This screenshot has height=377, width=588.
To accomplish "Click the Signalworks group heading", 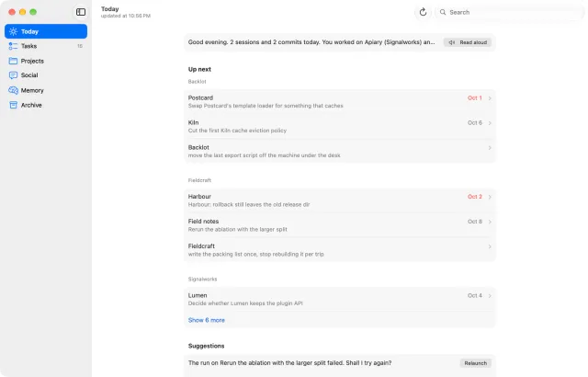I will click(202, 280).
